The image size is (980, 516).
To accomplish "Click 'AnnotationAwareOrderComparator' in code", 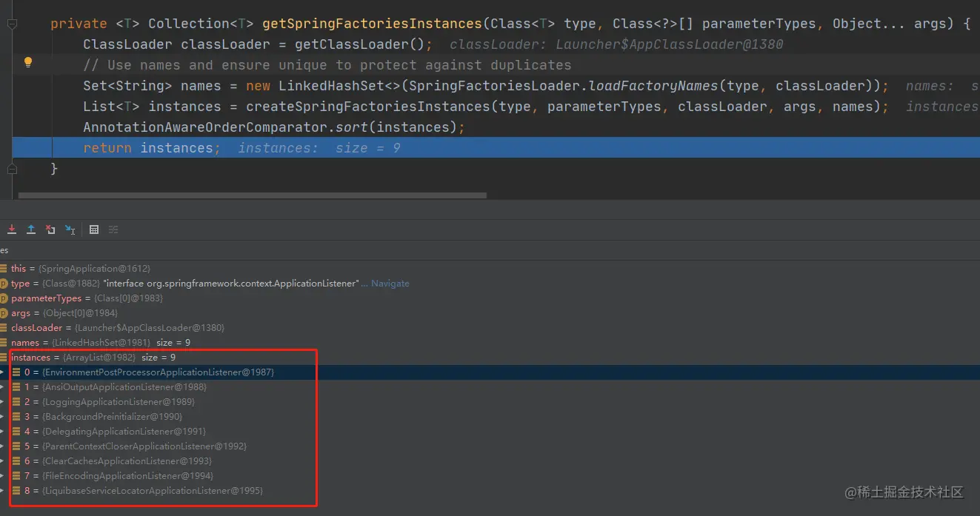I will click(205, 127).
